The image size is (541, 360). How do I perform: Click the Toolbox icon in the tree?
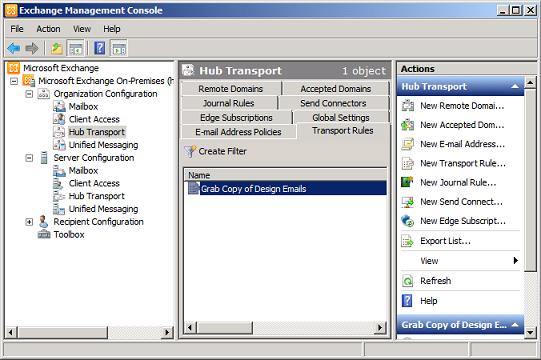click(x=44, y=235)
